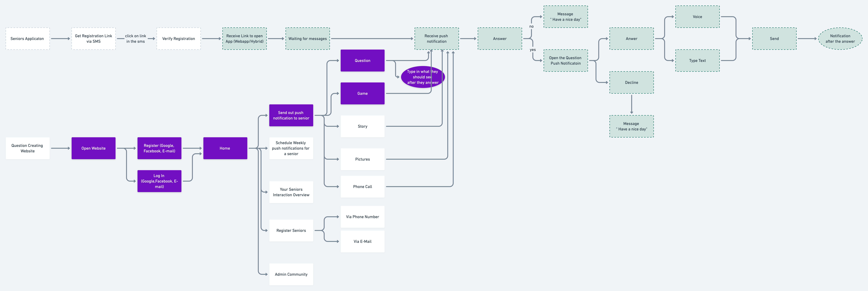Image resolution: width=868 pixels, height=291 pixels.
Task: Select the Pictures node
Action: point(363,159)
